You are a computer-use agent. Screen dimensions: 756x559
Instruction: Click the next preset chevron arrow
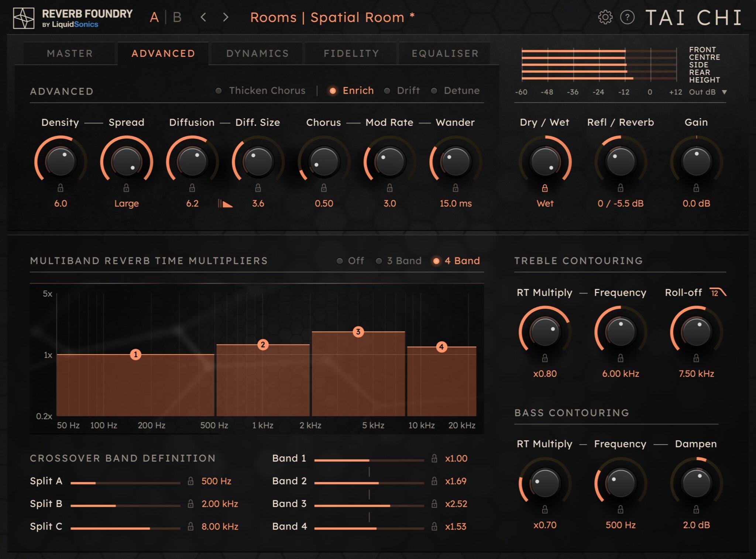(x=226, y=17)
